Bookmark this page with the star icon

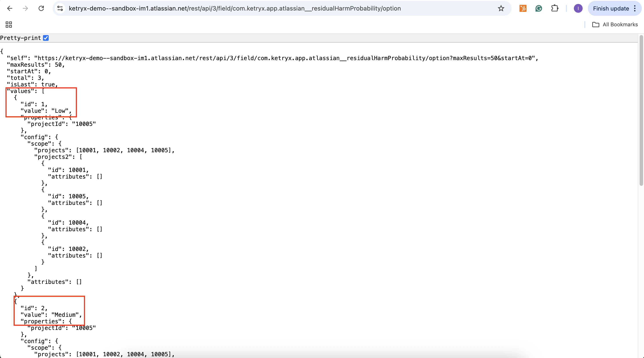501,9
